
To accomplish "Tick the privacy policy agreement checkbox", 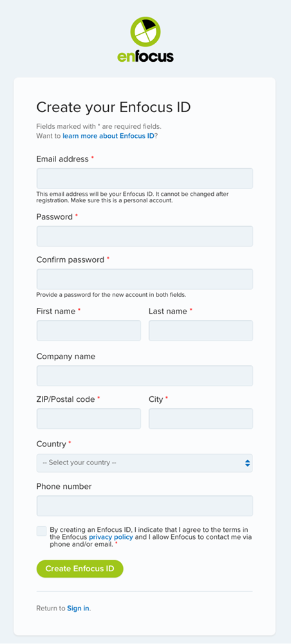I will pyautogui.click(x=41, y=531).
